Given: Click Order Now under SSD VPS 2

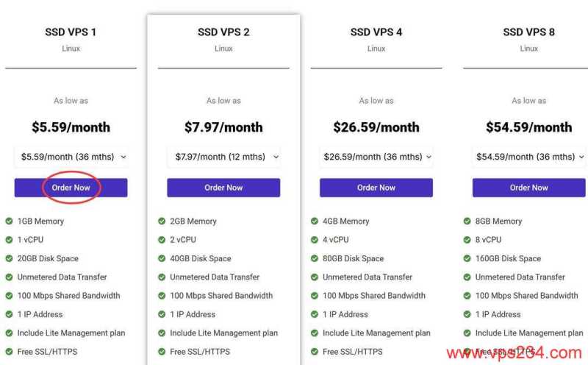Looking at the screenshot, I should click(x=223, y=188).
